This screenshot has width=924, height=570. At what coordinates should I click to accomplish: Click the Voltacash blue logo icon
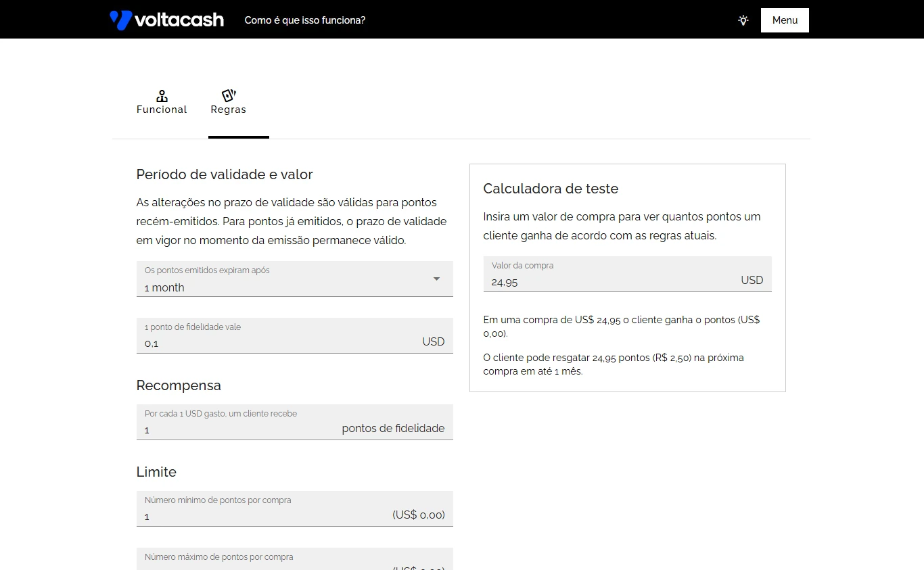tap(120, 20)
